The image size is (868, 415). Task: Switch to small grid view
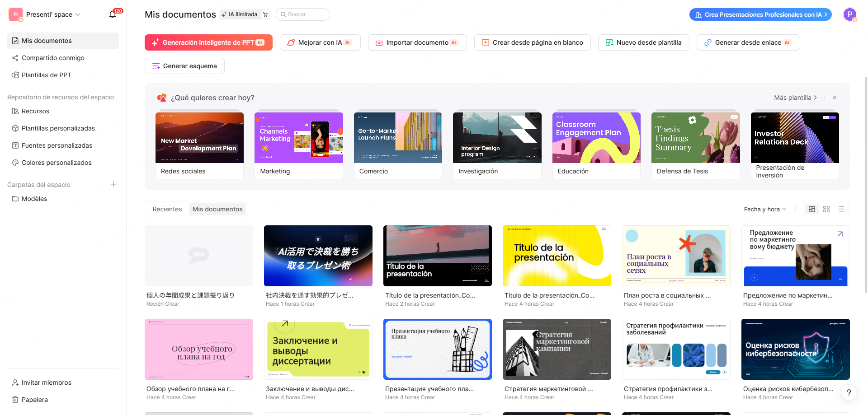(x=826, y=209)
